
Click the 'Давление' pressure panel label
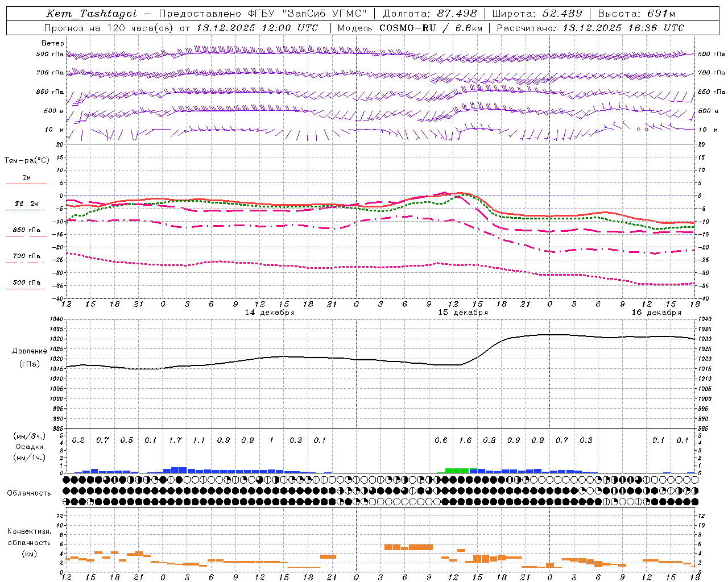click(x=30, y=351)
